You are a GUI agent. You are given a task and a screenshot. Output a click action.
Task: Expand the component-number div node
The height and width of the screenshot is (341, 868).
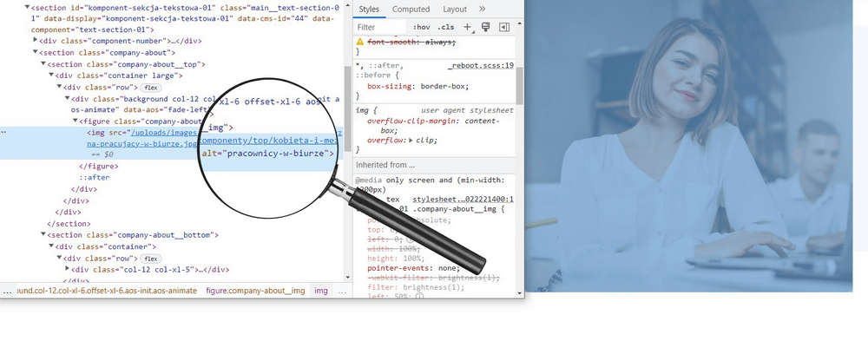tap(36, 41)
